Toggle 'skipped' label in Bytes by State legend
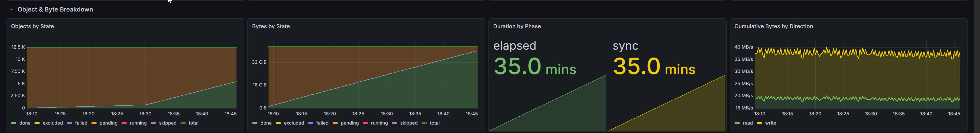Viewport: 980px width, 133px height. (409, 123)
